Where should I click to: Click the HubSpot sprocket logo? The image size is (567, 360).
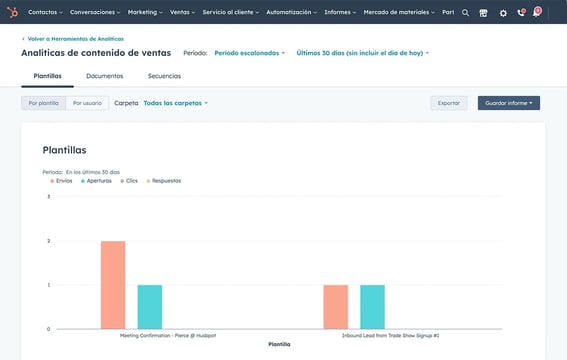(x=13, y=12)
